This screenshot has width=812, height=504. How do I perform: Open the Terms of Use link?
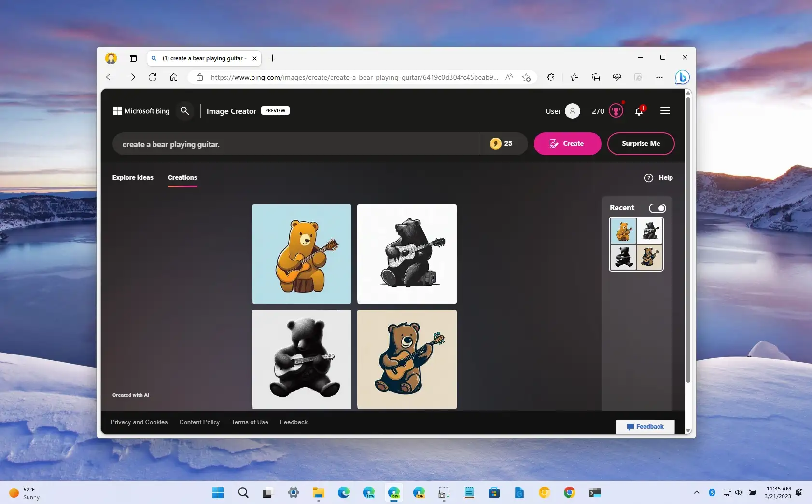coord(250,422)
